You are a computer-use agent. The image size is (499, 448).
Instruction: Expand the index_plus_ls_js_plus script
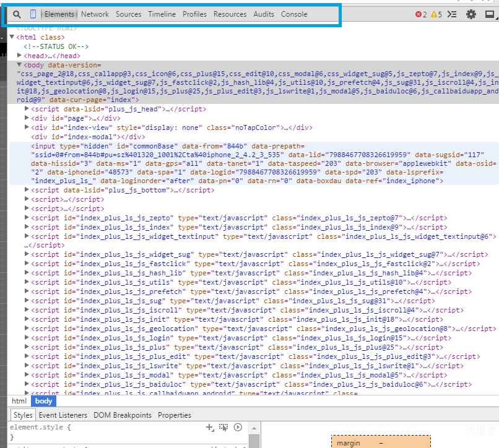click(x=27, y=347)
